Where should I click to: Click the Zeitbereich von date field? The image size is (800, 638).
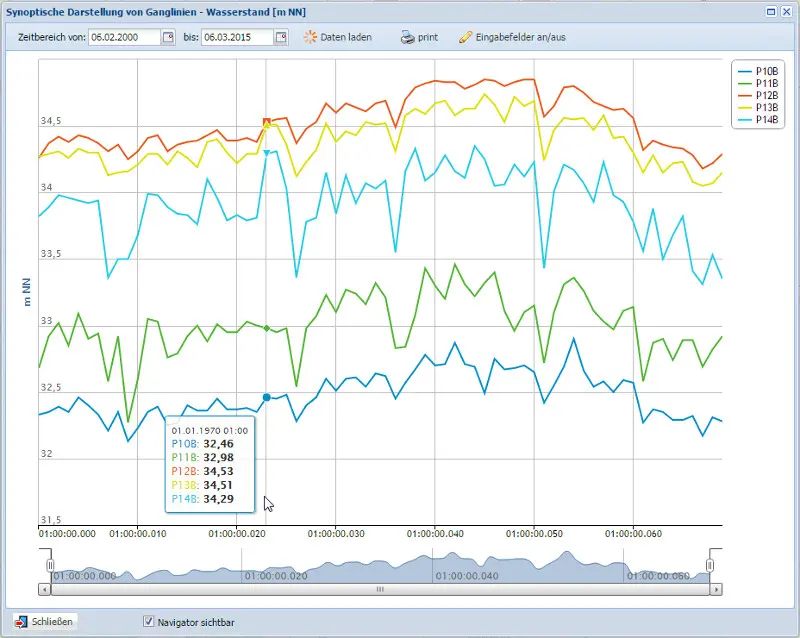(125, 37)
